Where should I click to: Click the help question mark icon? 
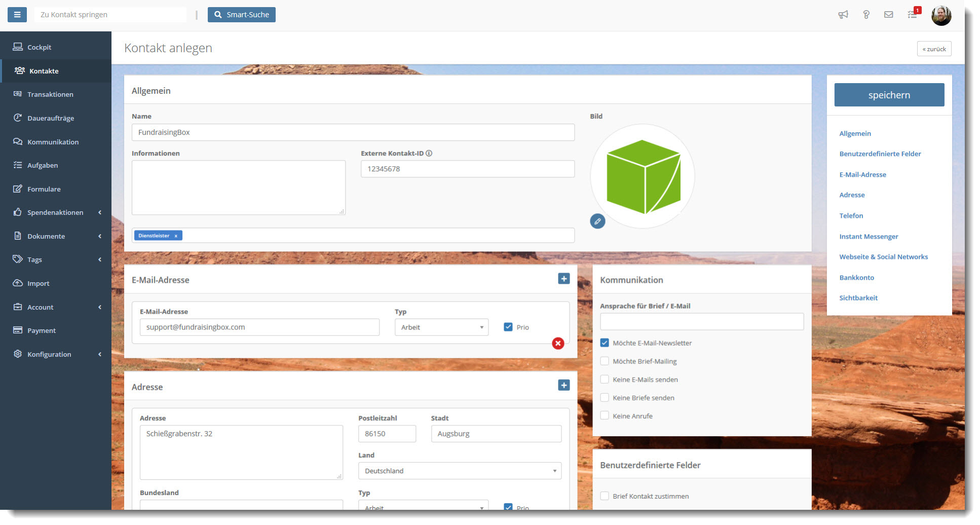point(866,15)
